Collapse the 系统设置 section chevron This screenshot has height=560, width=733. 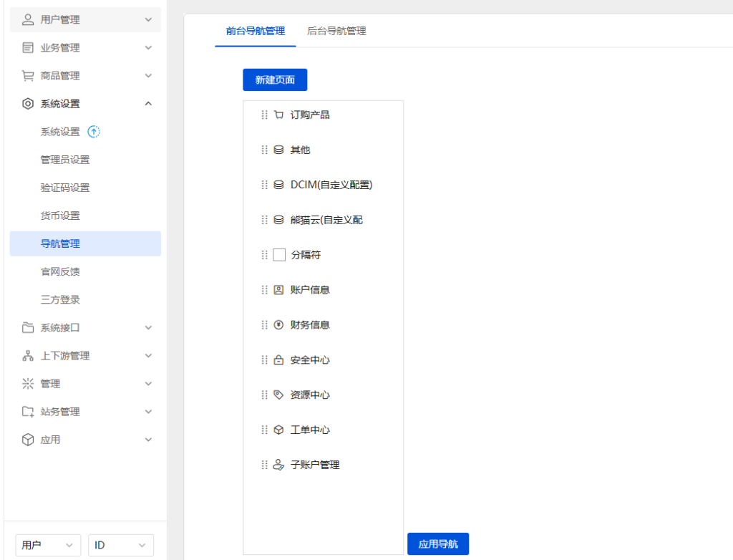point(148,103)
